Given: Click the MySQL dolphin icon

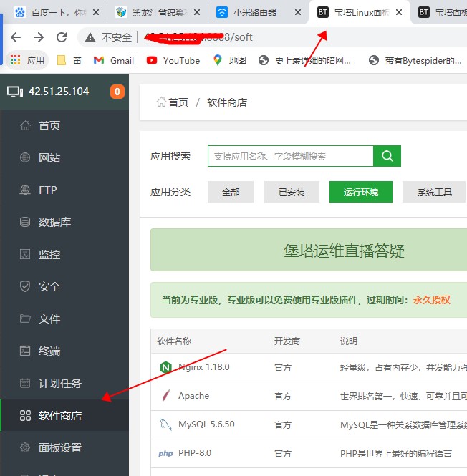Looking at the screenshot, I should tap(165, 424).
